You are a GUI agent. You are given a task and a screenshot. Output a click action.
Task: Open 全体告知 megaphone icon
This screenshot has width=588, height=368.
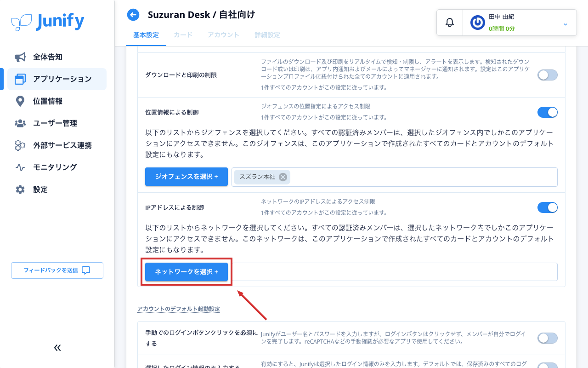20,57
